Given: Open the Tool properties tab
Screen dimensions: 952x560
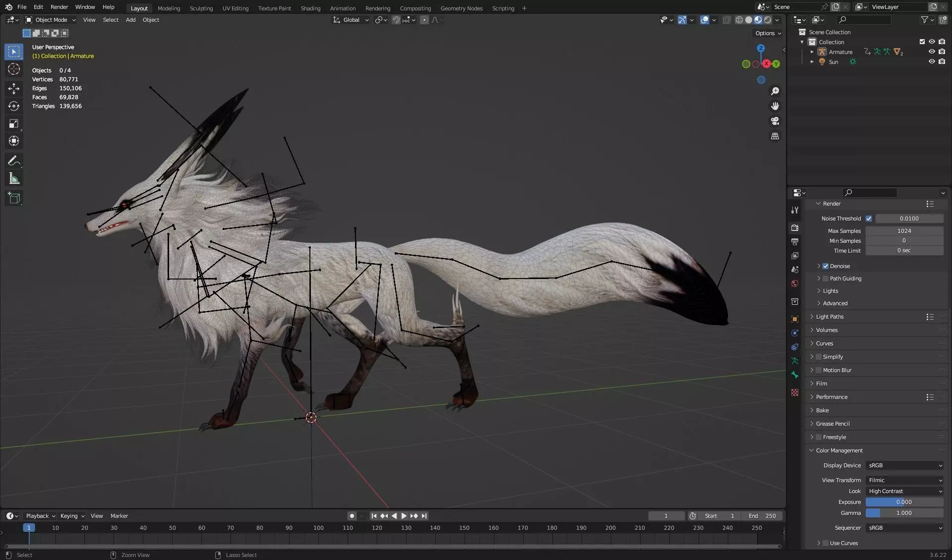Looking at the screenshot, I should [x=795, y=210].
